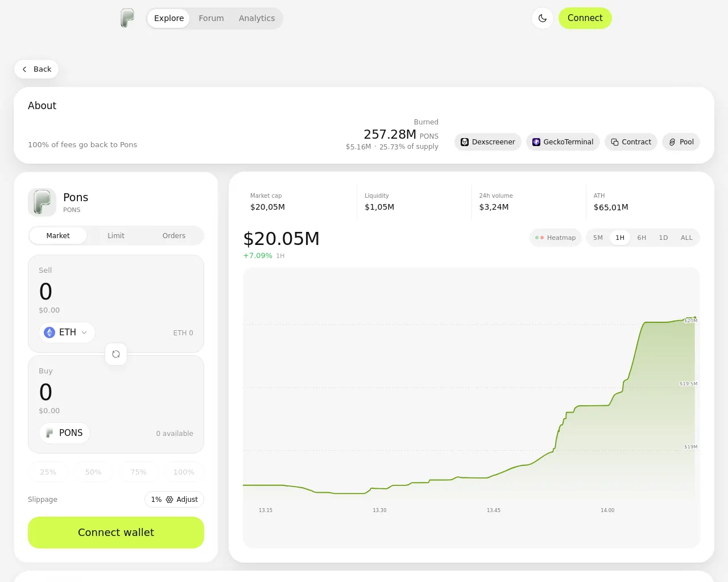Click the Pons token avatar image
Viewport: 728px width, 582px height.
click(x=42, y=202)
